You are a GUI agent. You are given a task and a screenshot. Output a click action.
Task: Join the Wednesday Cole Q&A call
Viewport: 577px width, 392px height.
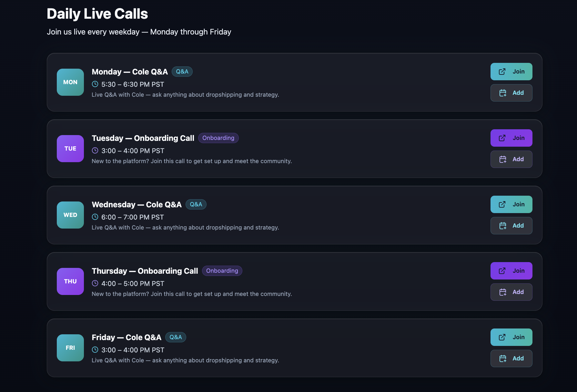(511, 204)
